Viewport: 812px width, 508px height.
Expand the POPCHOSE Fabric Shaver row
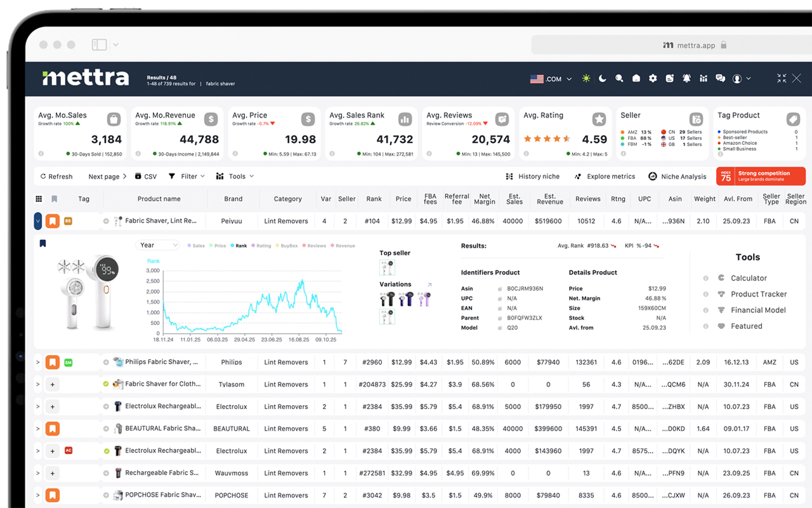point(38,495)
